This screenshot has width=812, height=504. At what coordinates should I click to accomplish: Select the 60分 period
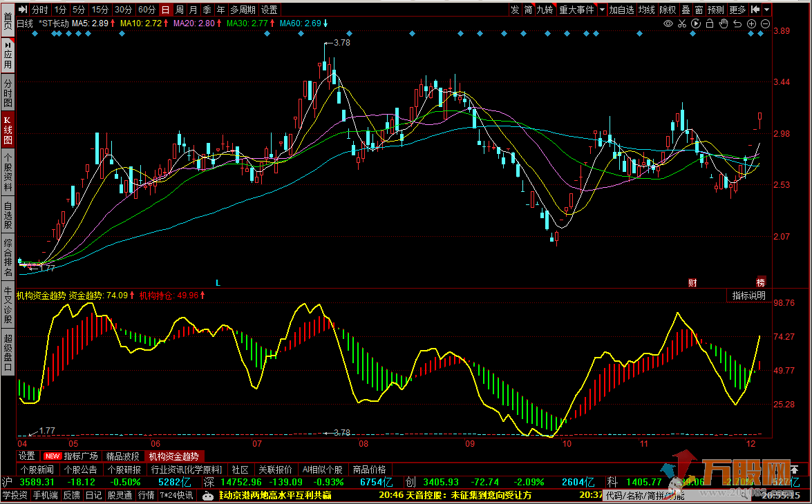click(x=147, y=9)
